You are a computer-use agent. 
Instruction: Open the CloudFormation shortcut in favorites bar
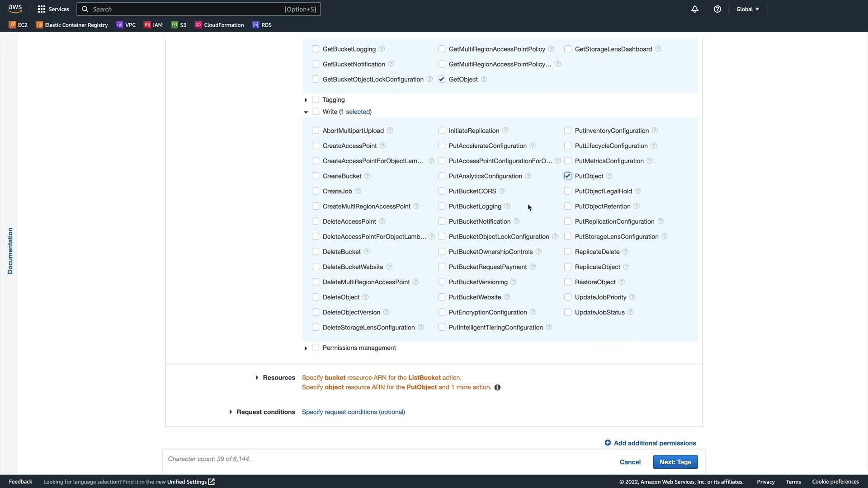[219, 25]
